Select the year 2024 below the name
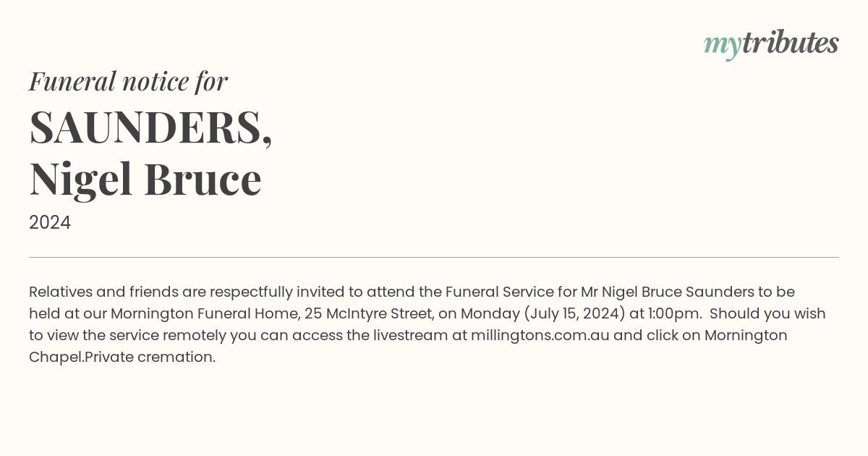The width and height of the screenshot is (868, 456). (50, 223)
